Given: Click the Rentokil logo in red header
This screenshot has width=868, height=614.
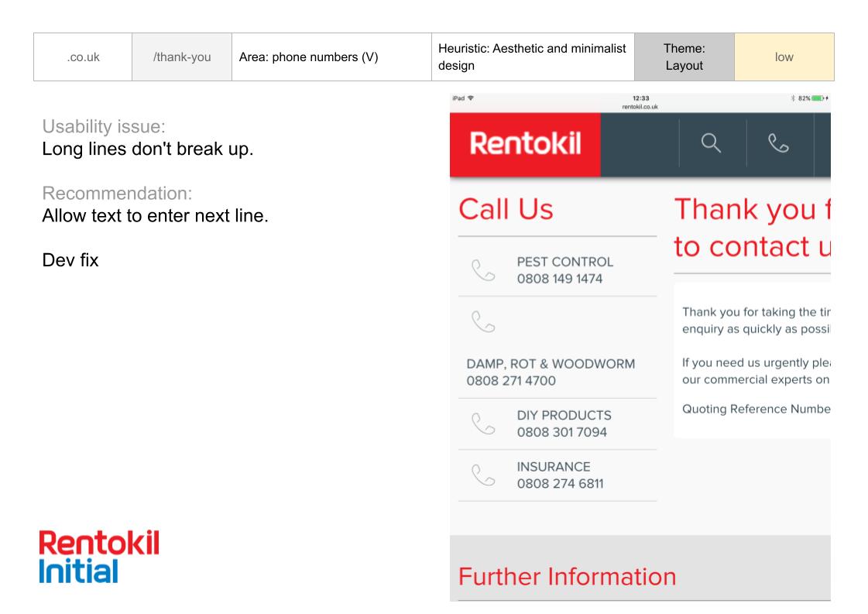Looking at the screenshot, I should coord(524,144).
